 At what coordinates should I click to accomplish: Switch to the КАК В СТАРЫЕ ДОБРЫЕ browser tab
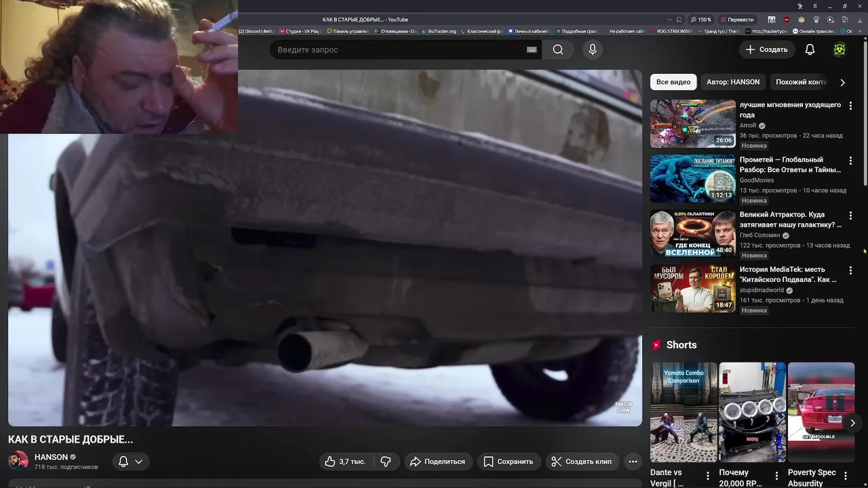pyautogui.click(x=365, y=20)
